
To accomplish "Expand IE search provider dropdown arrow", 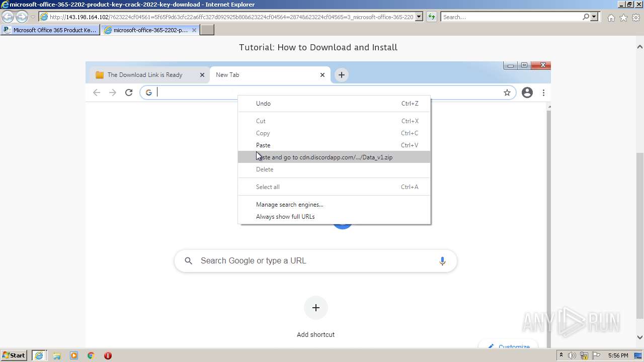I will coord(595,17).
